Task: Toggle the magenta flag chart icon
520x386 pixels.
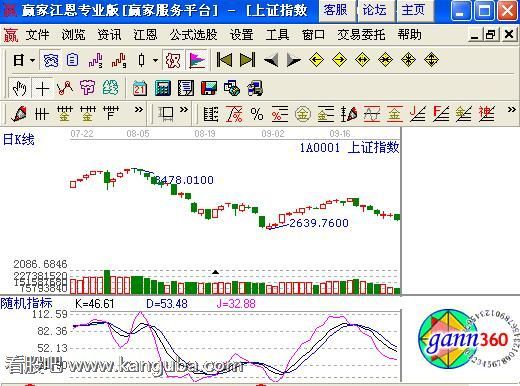Action: 197,60
